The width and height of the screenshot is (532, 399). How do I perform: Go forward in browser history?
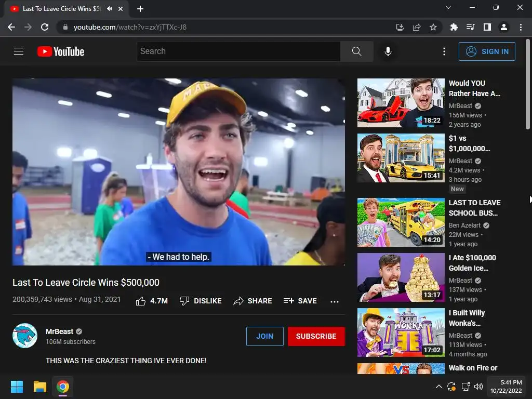(28, 27)
